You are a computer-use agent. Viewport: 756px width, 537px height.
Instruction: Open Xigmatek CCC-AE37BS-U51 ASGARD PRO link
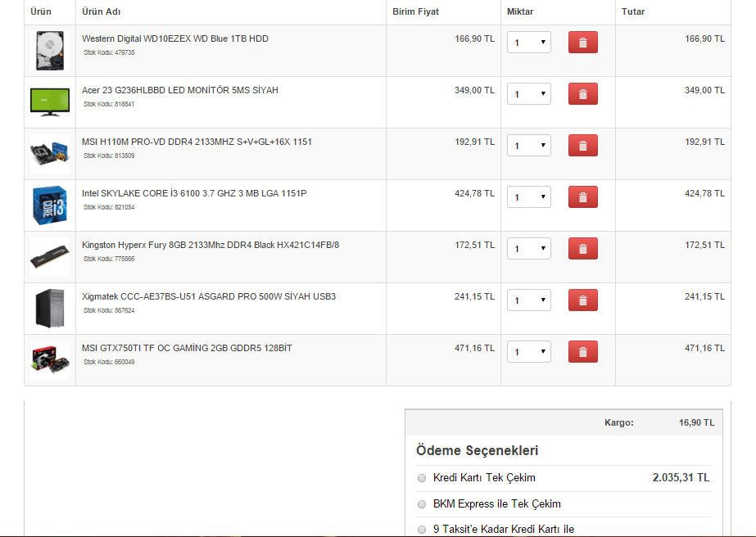209,296
